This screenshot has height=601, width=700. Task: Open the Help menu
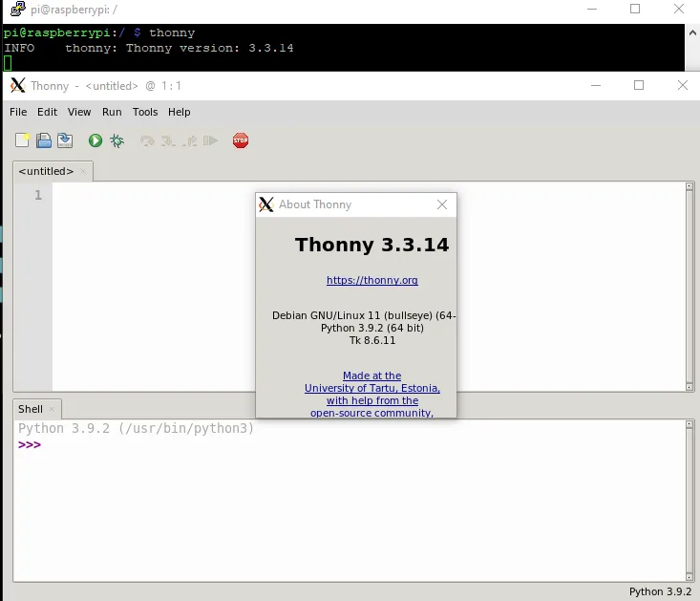pos(179,112)
